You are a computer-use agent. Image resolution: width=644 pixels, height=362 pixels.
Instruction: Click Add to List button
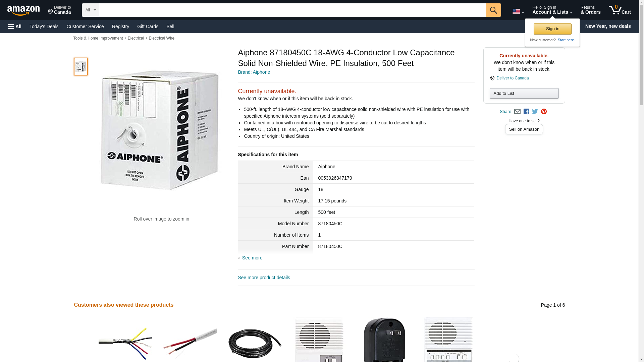(x=524, y=94)
